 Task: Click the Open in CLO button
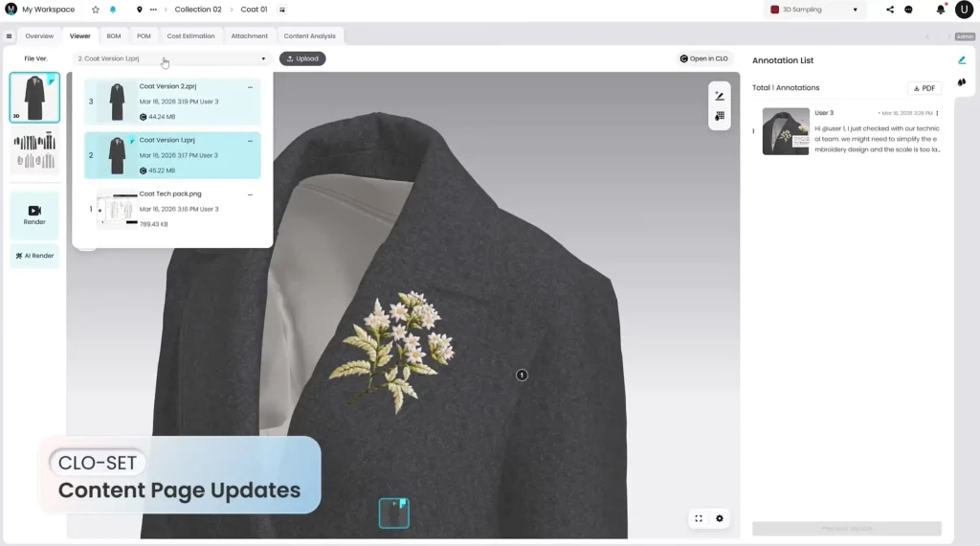point(703,58)
